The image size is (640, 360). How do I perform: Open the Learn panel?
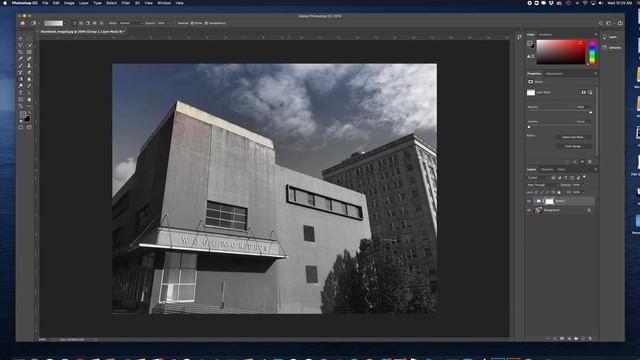tap(611, 37)
